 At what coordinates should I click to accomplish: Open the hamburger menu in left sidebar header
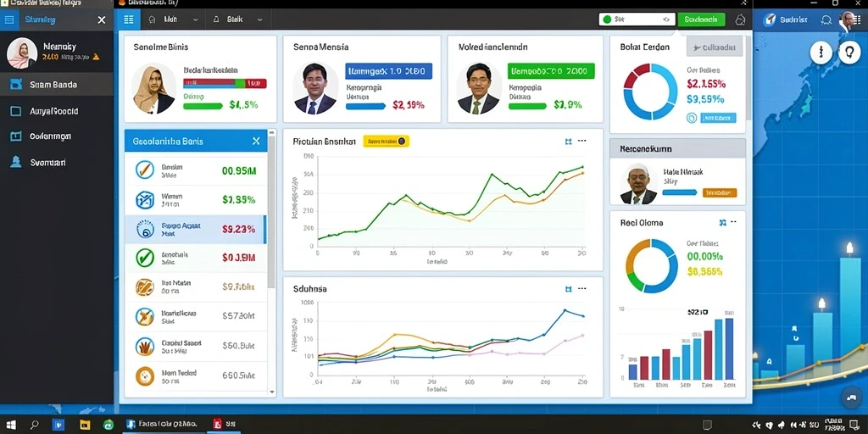[8, 20]
